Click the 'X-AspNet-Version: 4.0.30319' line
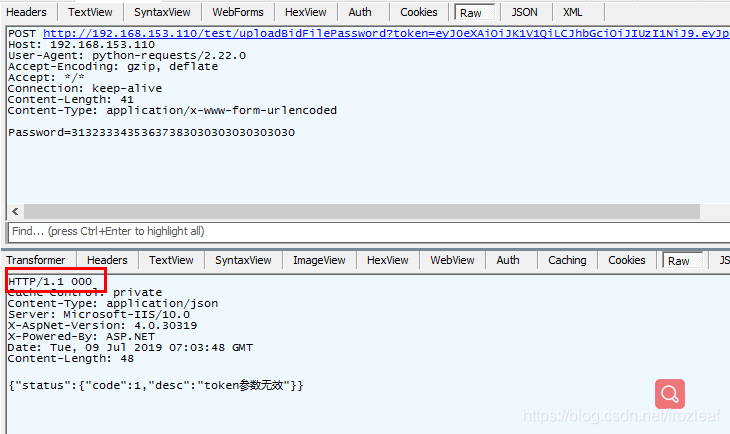 102,326
